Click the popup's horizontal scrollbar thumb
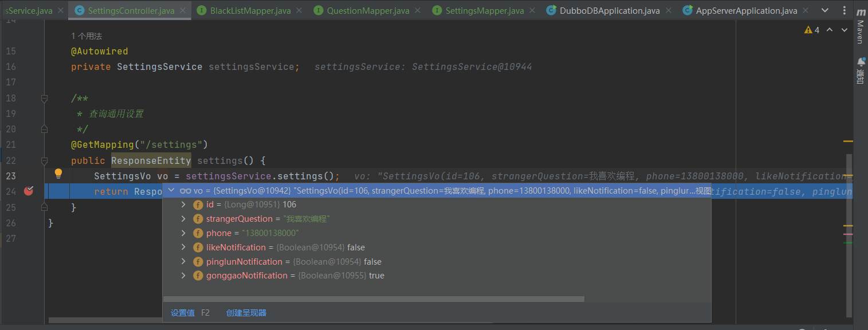 tap(374, 299)
